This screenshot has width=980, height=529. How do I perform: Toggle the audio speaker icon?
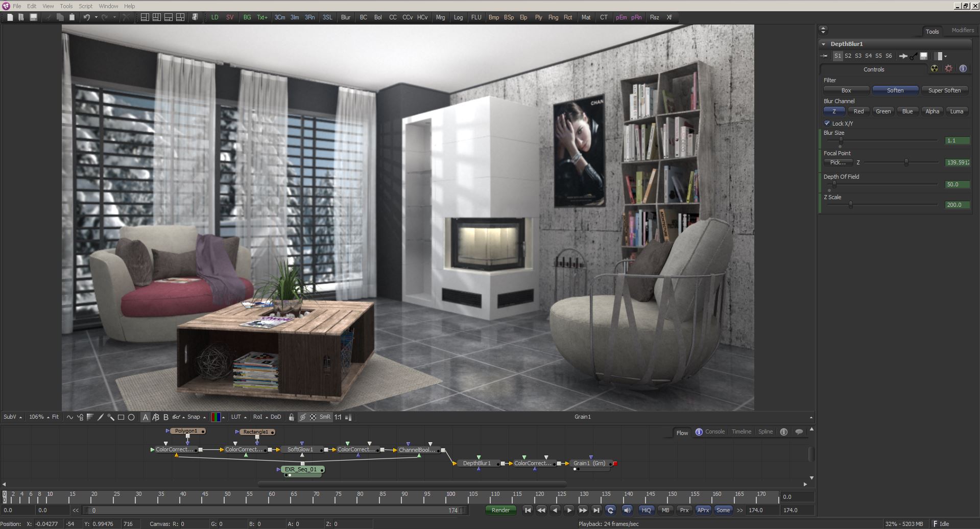pyautogui.click(x=627, y=510)
